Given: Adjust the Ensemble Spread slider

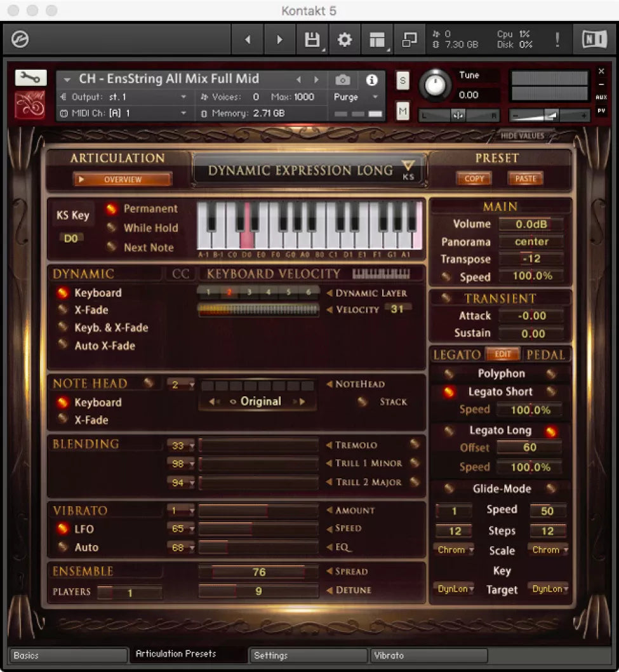Looking at the screenshot, I should [258, 572].
